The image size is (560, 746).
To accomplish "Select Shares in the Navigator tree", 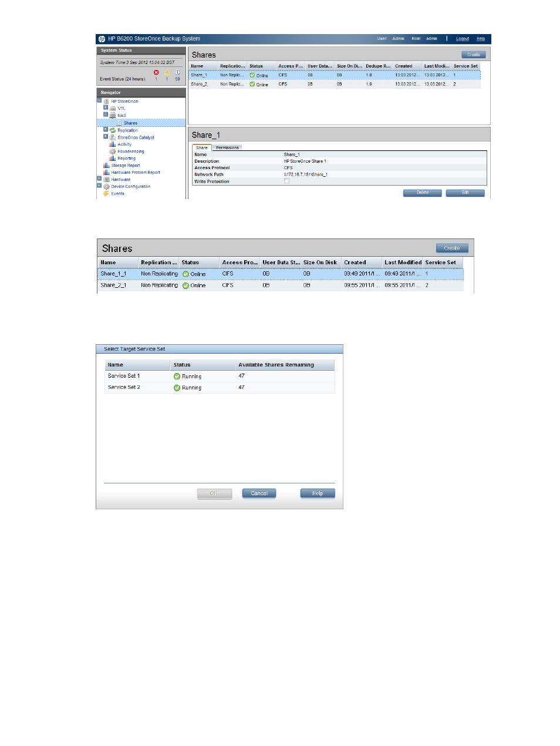I will (x=130, y=123).
